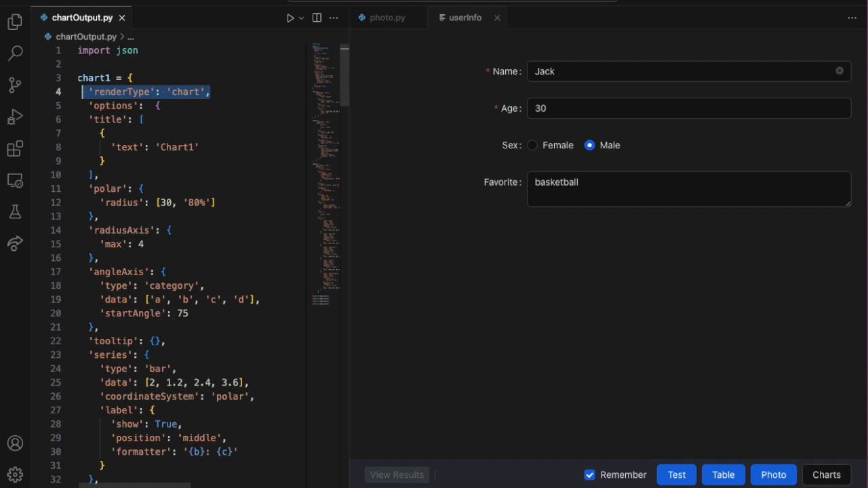868x488 pixels.
Task: Open the Testing flask view
Action: [15, 212]
